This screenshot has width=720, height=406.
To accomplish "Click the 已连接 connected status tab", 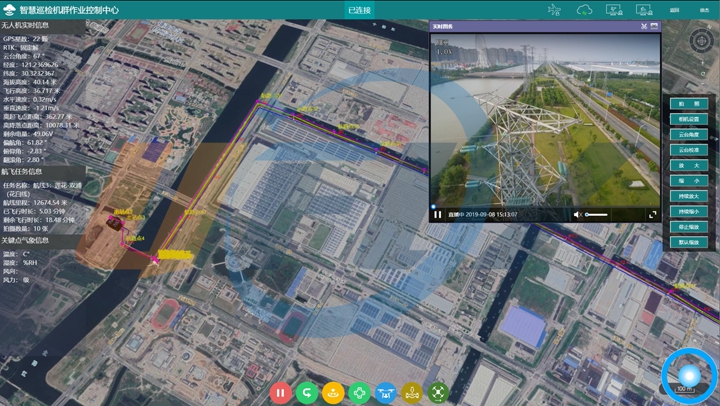I will (359, 10).
